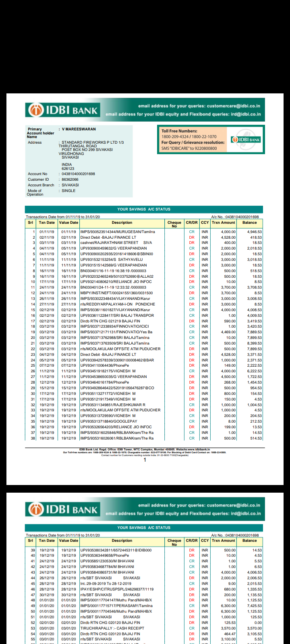Select balance 514.53
Screen dimensions: 290x644
point(256,438)
